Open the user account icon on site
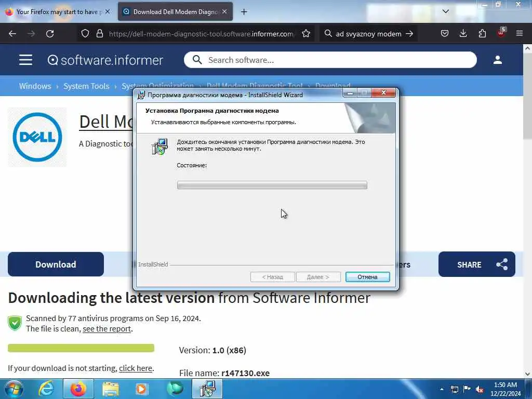The height and width of the screenshot is (399, 532). click(x=498, y=60)
